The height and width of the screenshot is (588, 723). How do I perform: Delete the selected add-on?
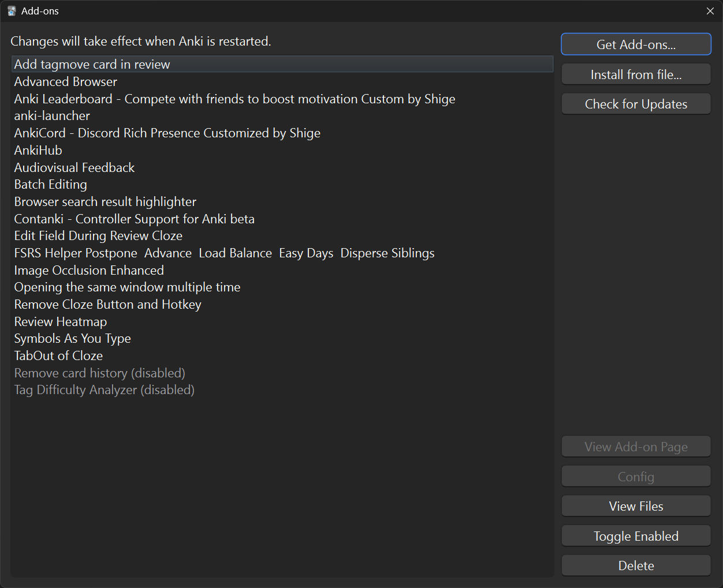(x=636, y=565)
